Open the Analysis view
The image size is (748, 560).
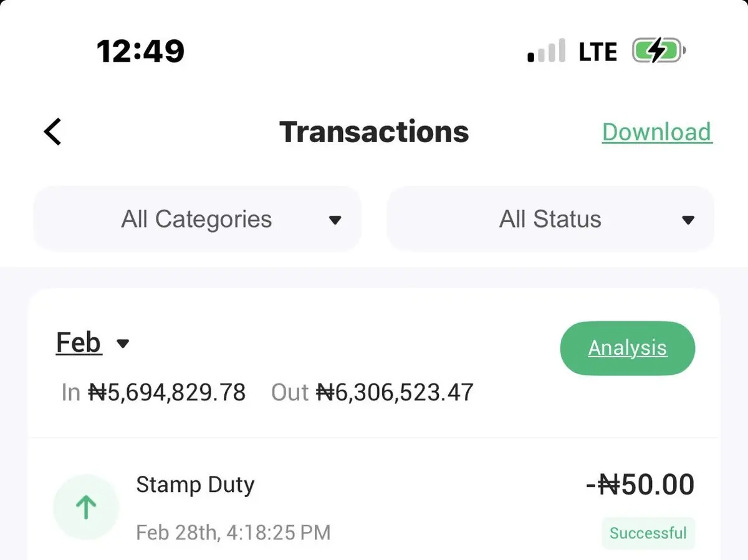pyautogui.click(x=627, y=348)
